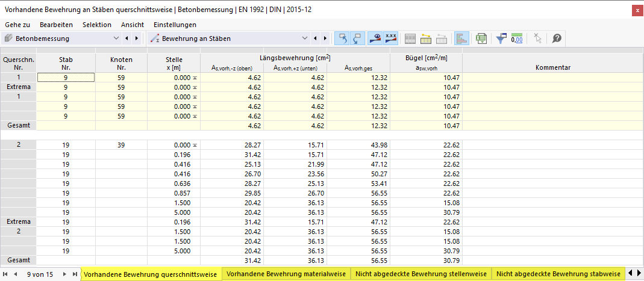Open the result filter funnel icon

(501, 39)
